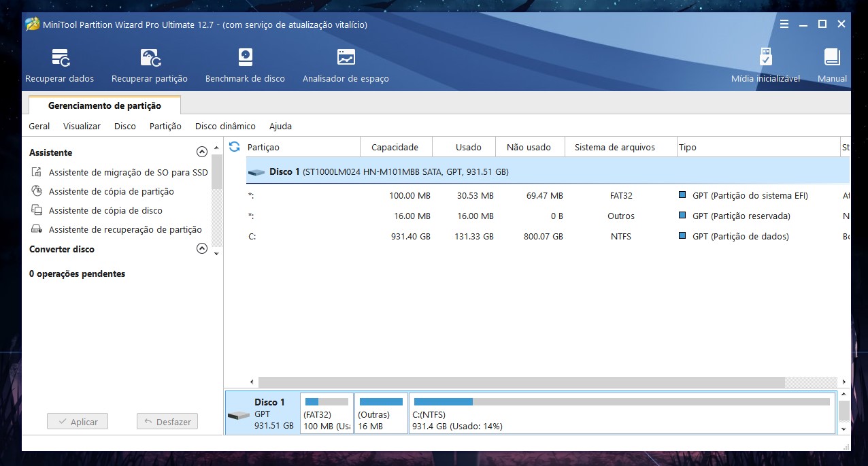
Task: Click the 69.47 MB unused value
Action: click(x=545, y=196)
